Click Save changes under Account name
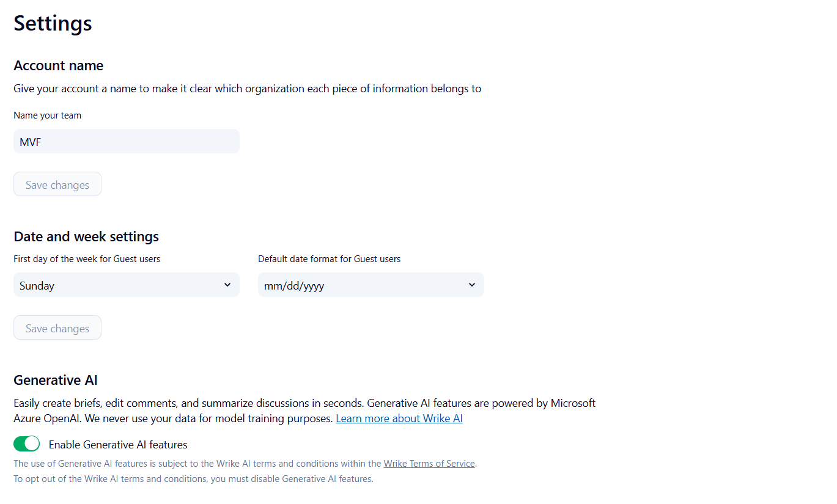Image resolution: width=837 pixels, height=504 pixels. point(57,184)
